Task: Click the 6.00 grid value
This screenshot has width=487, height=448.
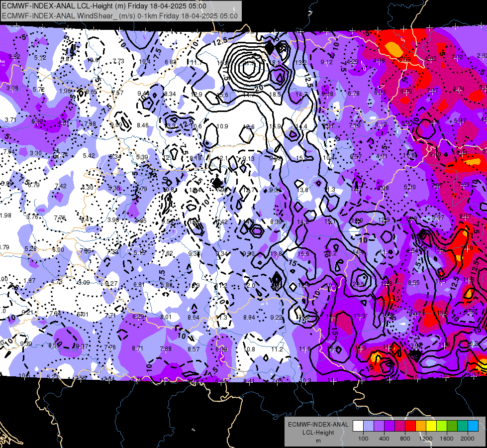Action: pos(58,250)
